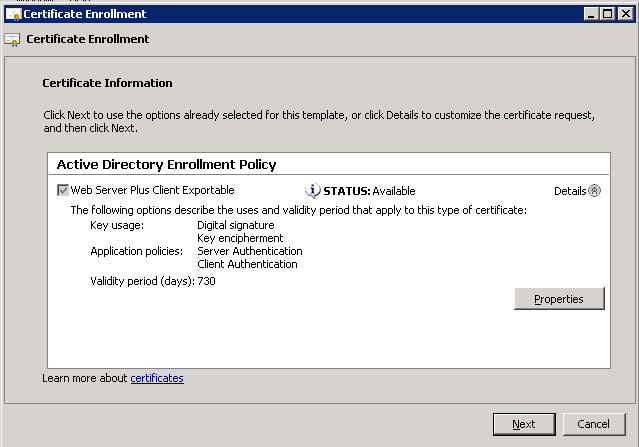Close the Certificate Enrollment window

(x=625, y=14)
